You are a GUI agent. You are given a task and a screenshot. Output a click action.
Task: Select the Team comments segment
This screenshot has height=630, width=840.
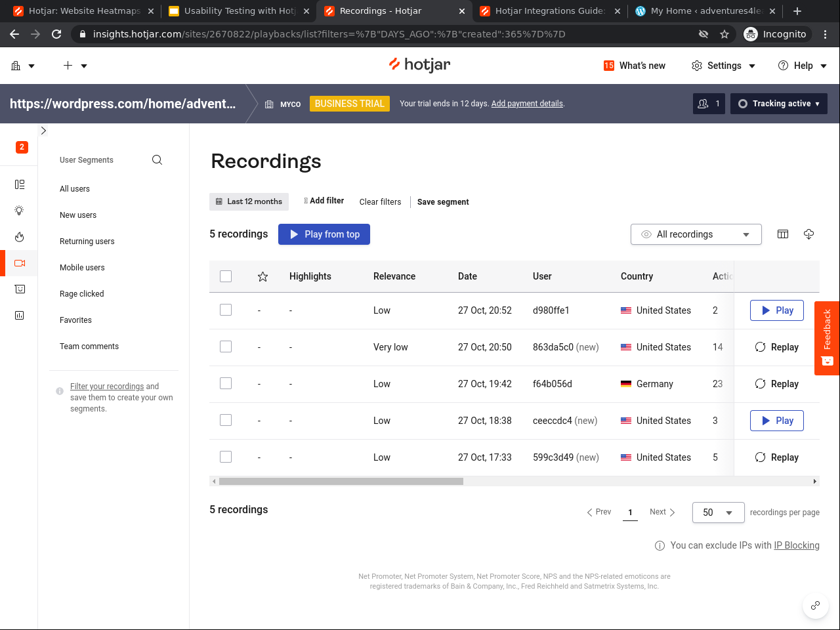[89, 346]
